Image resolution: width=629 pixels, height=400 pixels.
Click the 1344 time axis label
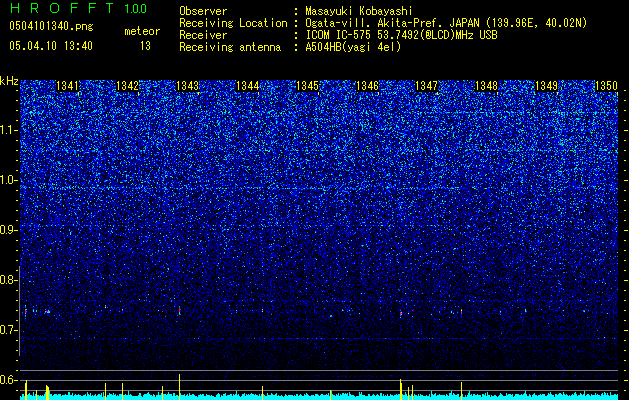tap(248, 85)
